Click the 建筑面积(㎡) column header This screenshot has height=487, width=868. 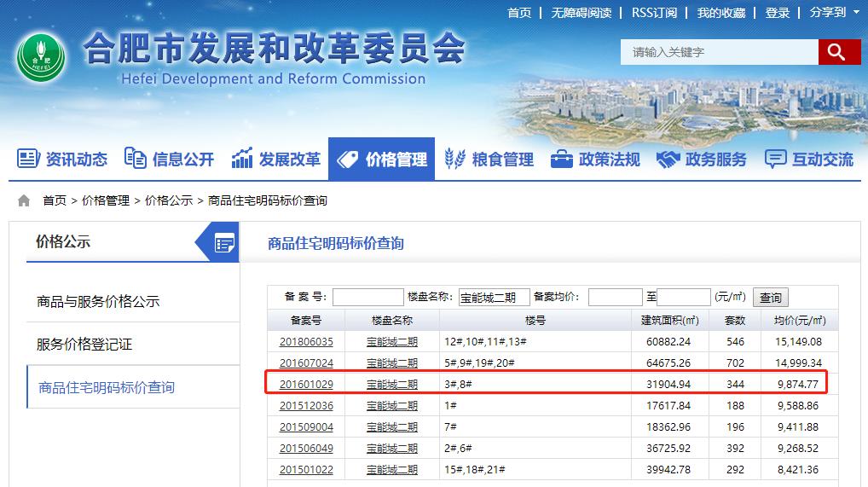pos(670,320)
